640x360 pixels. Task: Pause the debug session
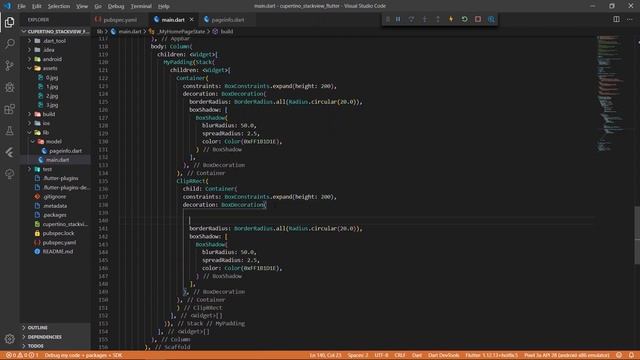pyautogui.click(x=398, y=19)
